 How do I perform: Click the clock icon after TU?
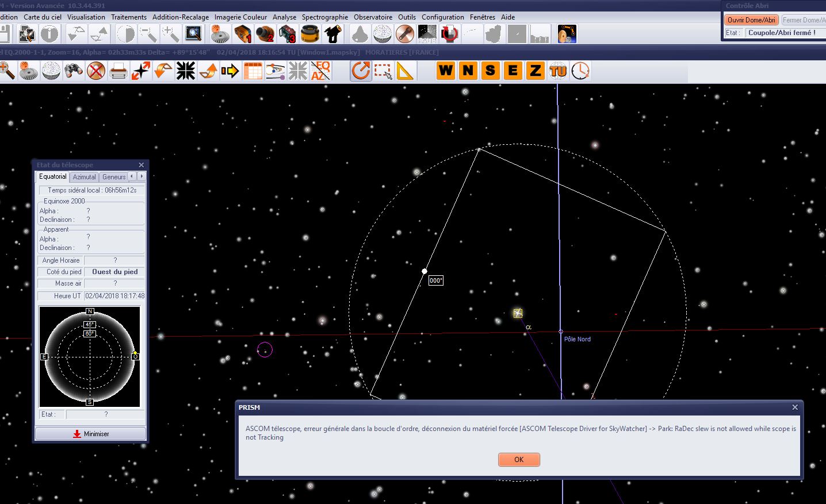(x=580, y=71)
